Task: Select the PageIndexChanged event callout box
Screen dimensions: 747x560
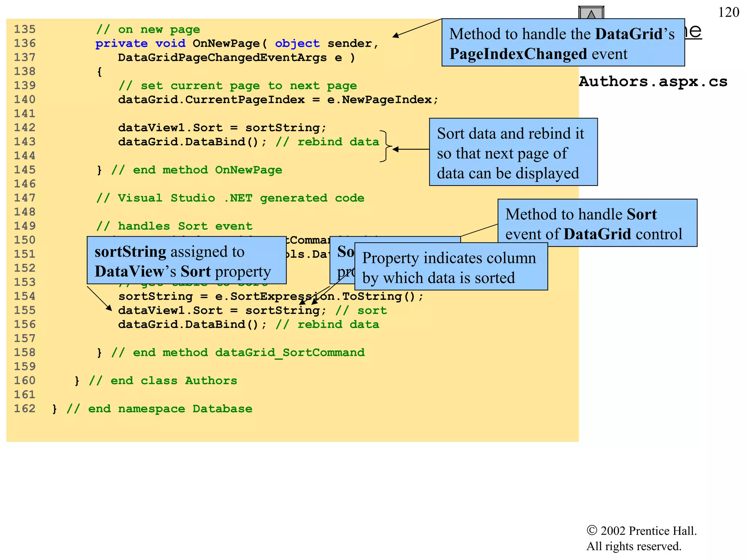Action: (x=563, y=43)
